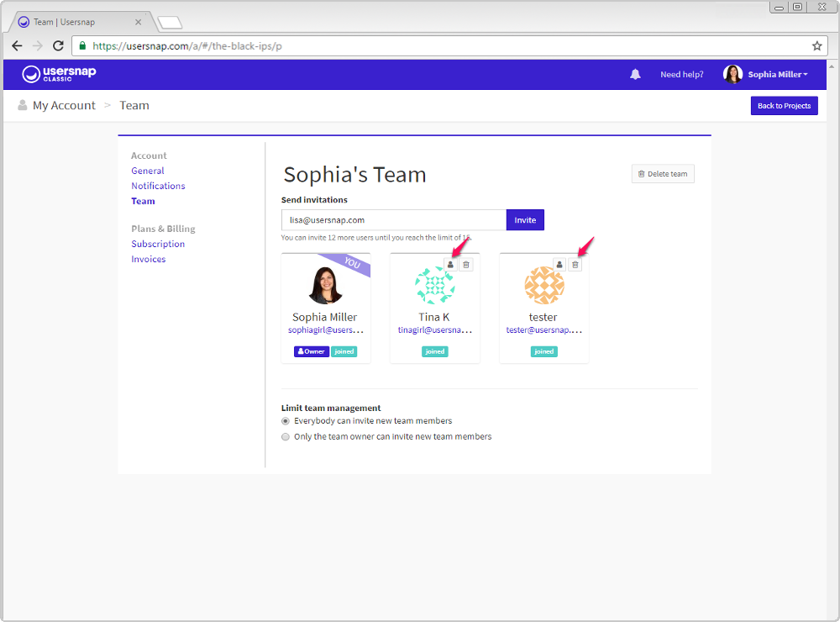Click the Plans & Billing section header
The image size is (840, 622).
pos(164,229)
